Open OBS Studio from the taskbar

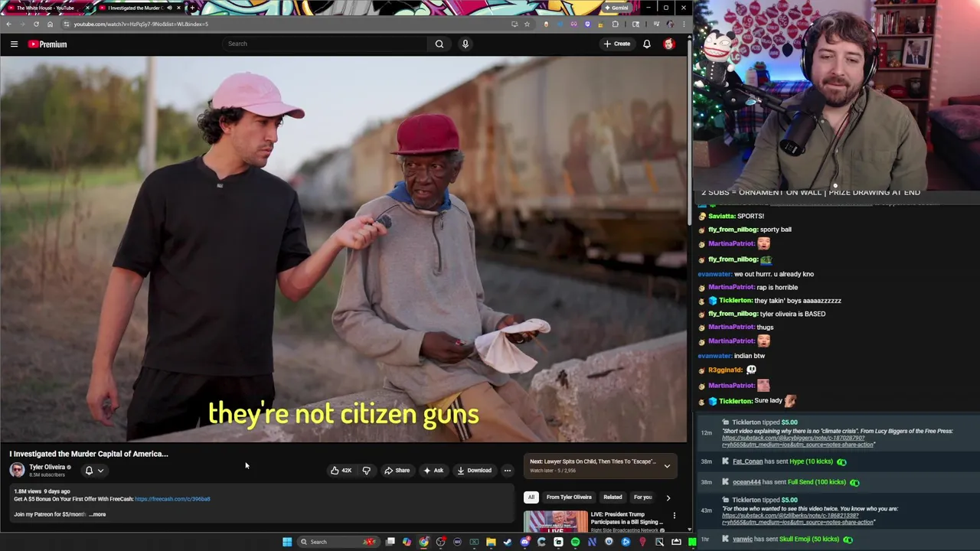point(440,542)
